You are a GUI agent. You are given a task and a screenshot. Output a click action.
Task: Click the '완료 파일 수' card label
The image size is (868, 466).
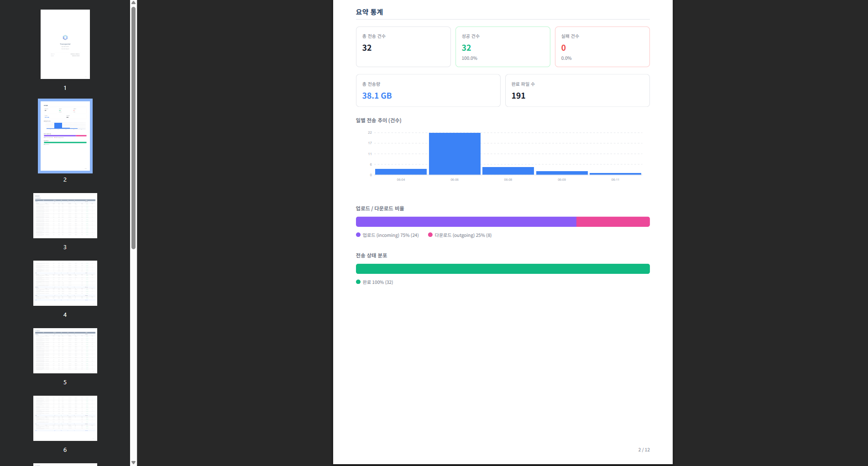[523, 84]
